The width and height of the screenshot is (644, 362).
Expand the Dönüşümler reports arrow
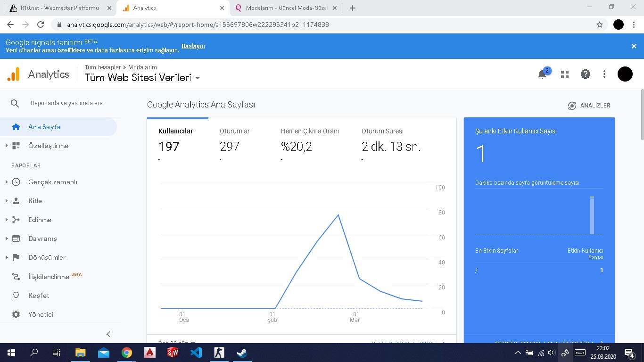click(x=7, y=257)
